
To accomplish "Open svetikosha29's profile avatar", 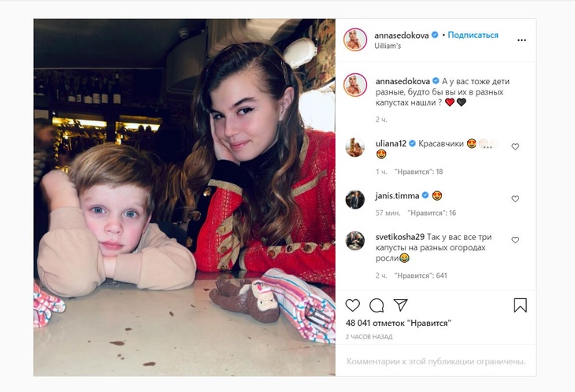I will pos(354,241).
